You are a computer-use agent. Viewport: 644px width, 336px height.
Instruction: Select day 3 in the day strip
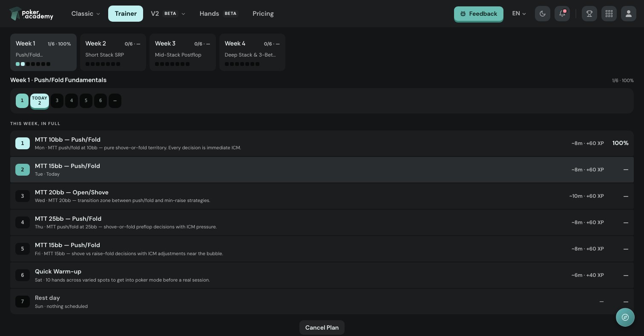click(57, 101)
